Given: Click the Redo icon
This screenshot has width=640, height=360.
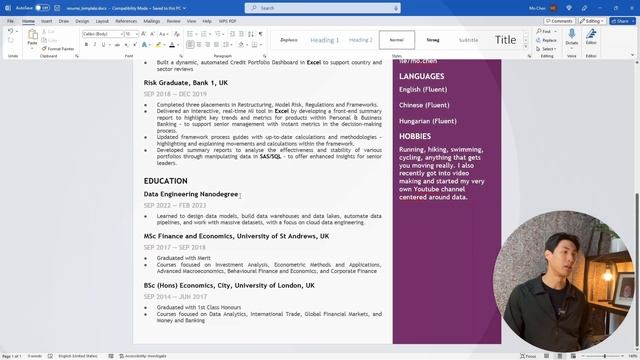Looking at the screenshot, I should 11,40.
